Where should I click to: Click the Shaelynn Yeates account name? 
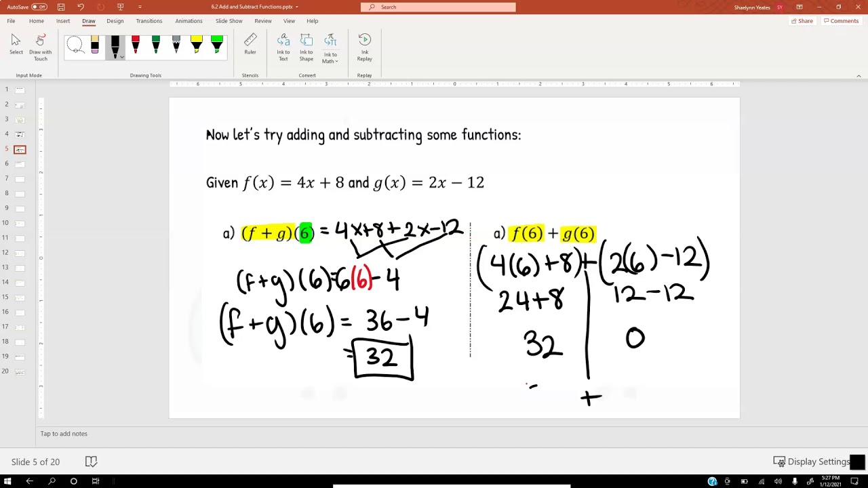(752, 7)
